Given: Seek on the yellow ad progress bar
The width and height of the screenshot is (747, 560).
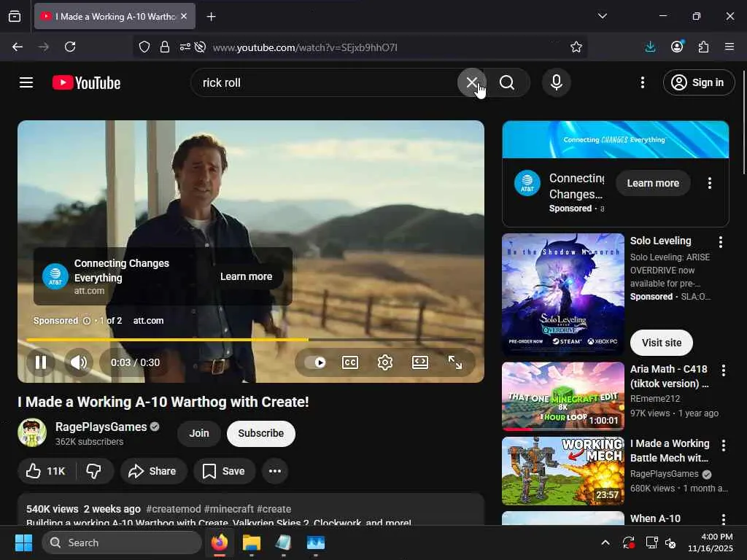Looking at the screenshot, I should [251, 340].
